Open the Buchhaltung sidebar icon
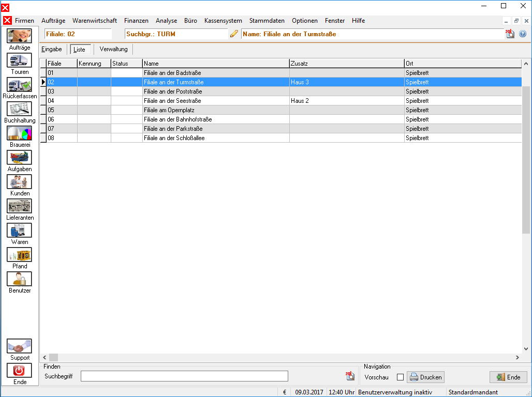Viewport: 532px width, 397px height. click(x=19, y=109)
